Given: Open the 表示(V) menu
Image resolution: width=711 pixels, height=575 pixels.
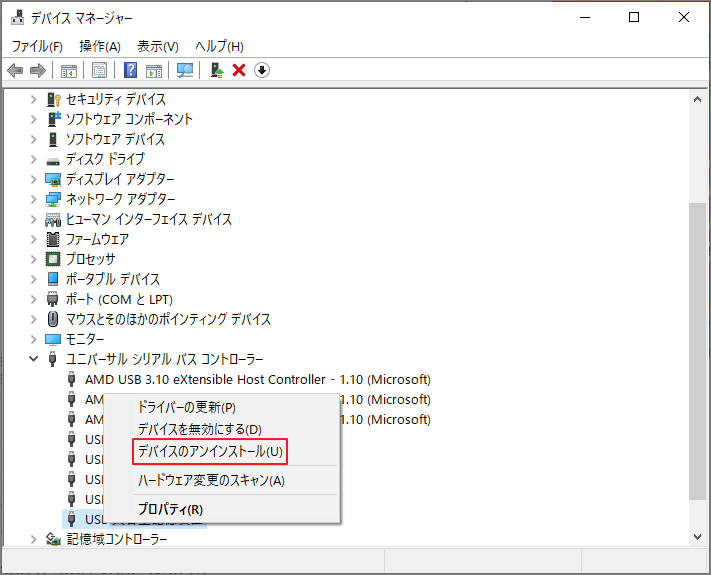Looking at the screenshot, I should pos(158,46).
